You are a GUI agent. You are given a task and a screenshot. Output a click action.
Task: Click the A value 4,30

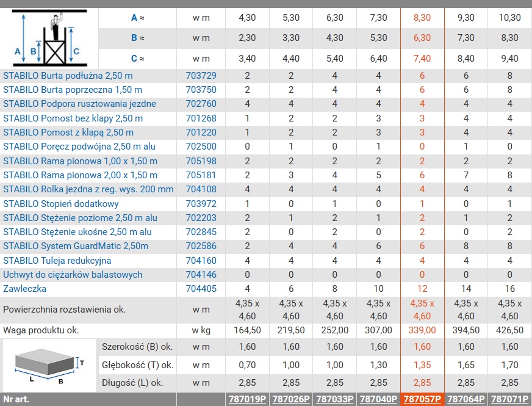tap(247, 17)
